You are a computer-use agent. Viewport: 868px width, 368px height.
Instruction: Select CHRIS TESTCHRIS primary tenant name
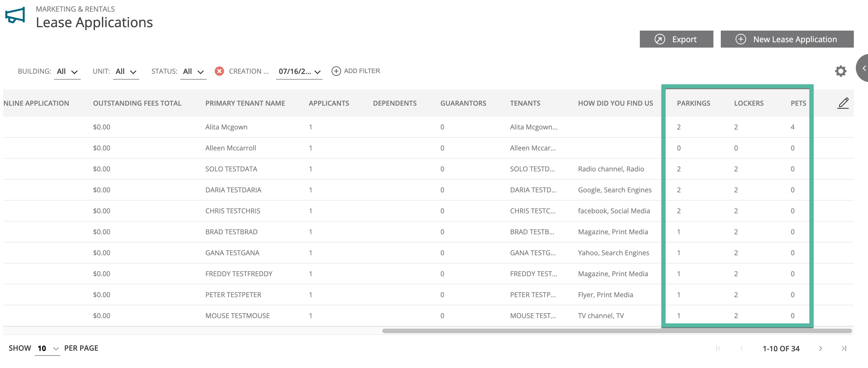[232, 211]
